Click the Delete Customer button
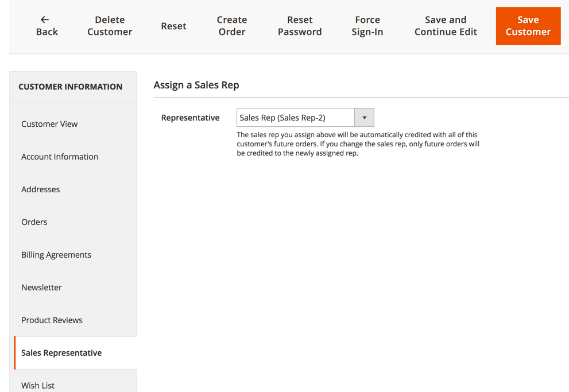The image size is (569, 392). click(x=110, y=26)
